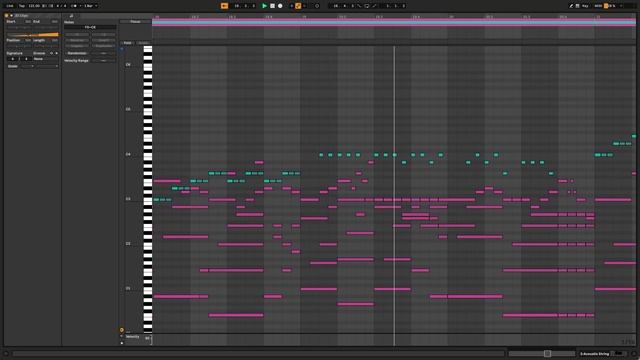Click the Set button next to Position

coord(28,40)
